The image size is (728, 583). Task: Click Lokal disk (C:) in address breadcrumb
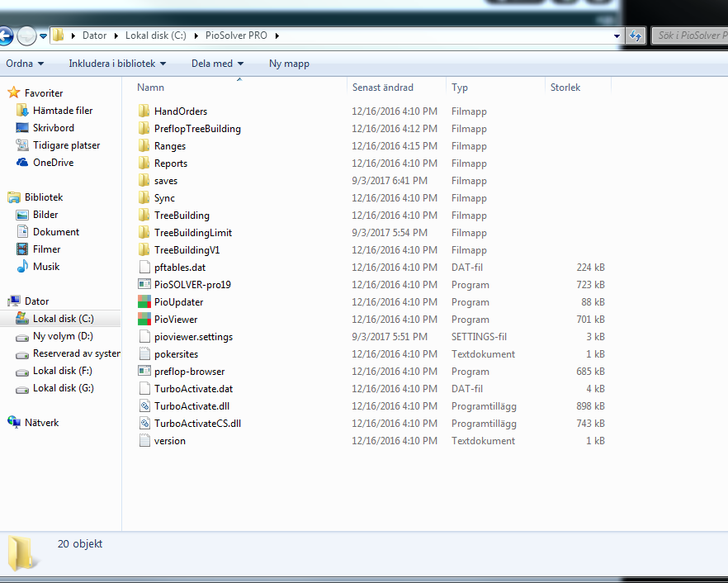[x=156, y=36]
